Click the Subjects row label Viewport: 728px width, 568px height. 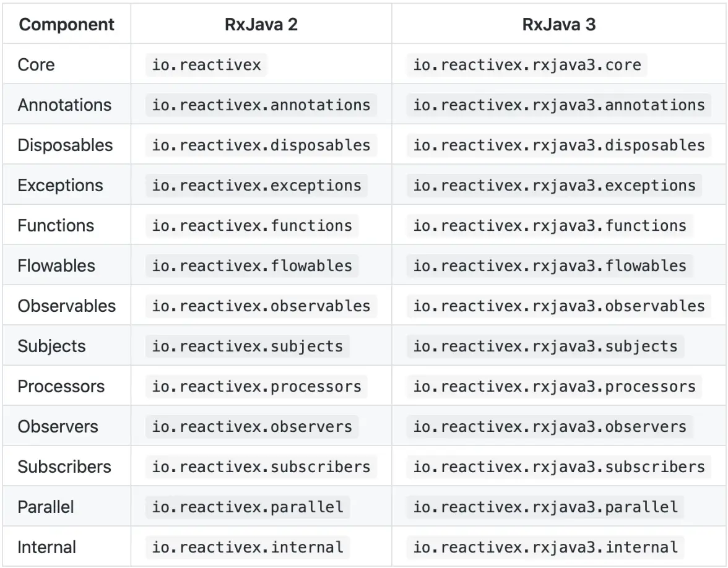[51, 346]
